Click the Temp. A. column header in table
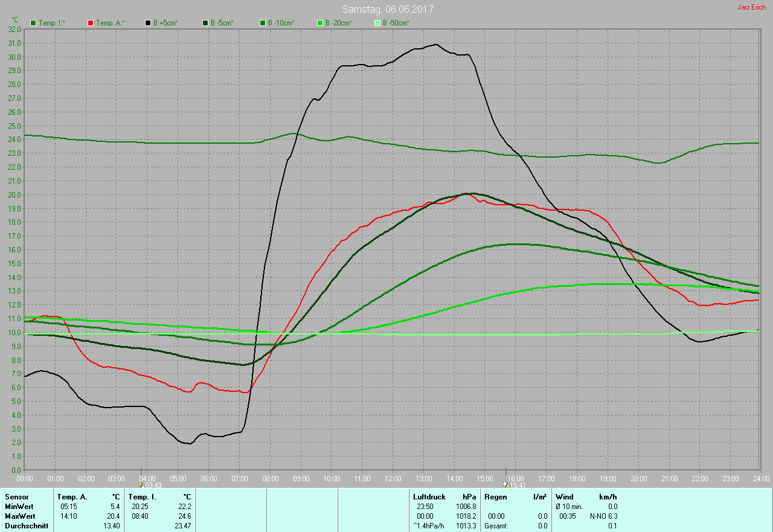 point(72,496)
